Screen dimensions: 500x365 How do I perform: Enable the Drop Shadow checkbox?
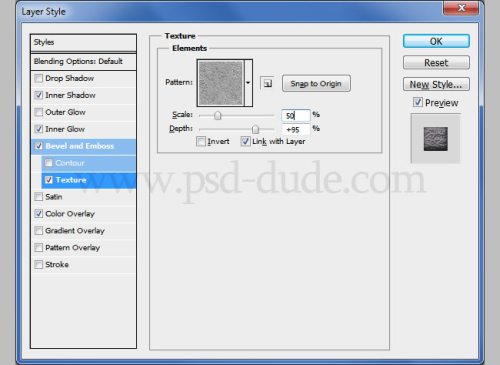click(x=39, y=78)
